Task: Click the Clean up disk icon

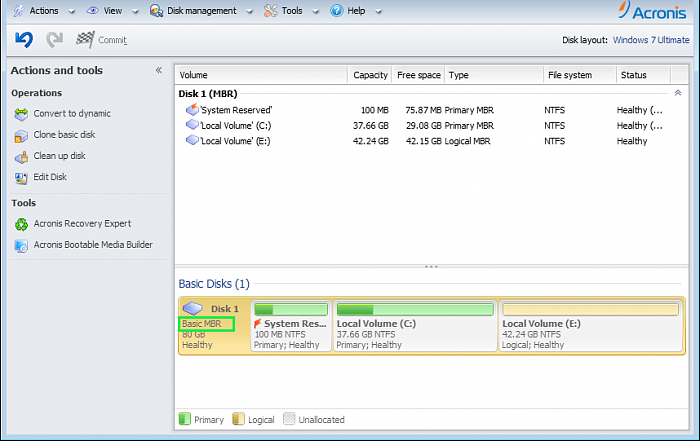Action: pyautogui.click(x=22, y=156)
